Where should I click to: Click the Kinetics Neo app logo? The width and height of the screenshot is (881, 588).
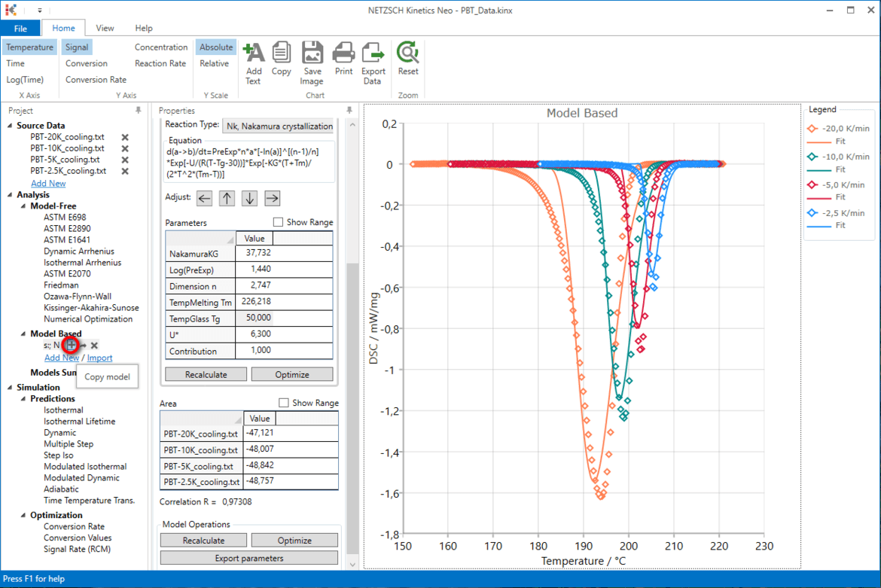[11, 10]
